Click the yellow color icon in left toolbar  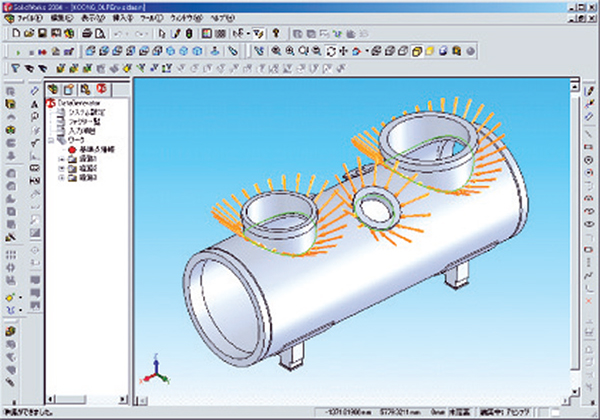11,298
